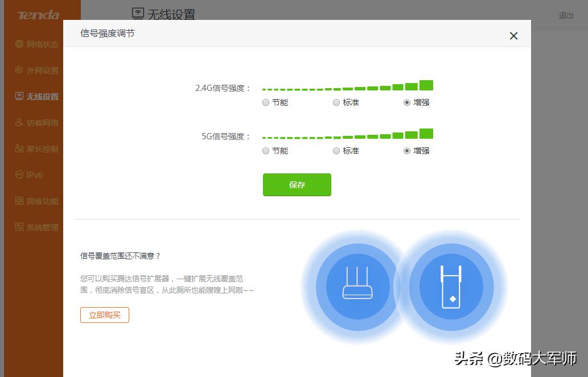Click the 2.4G signal strength bar indicator

[347, 87]
